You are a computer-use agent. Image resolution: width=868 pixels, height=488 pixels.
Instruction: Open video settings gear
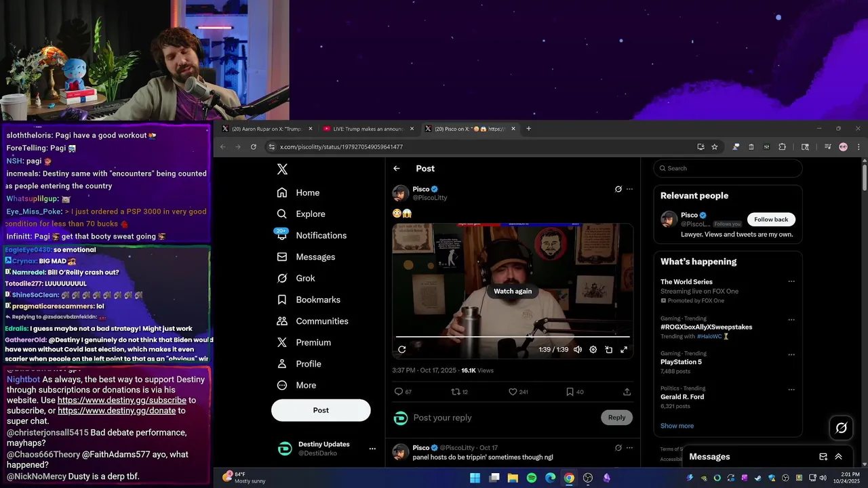coord(593,350)
